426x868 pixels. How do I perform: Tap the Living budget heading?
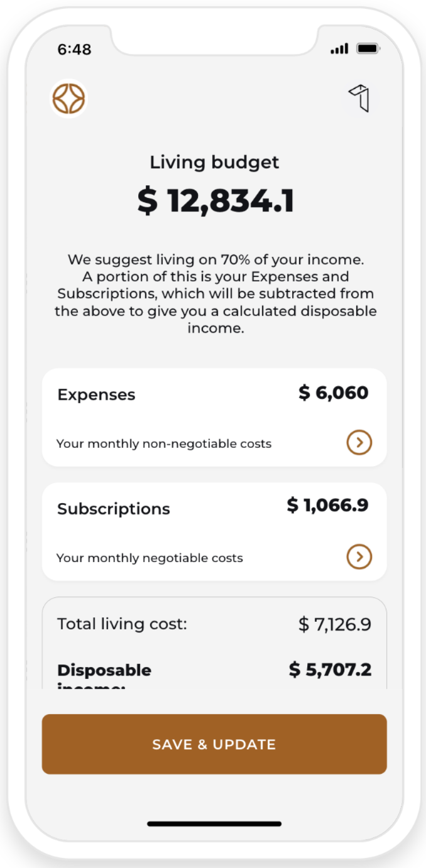(214, 162)
